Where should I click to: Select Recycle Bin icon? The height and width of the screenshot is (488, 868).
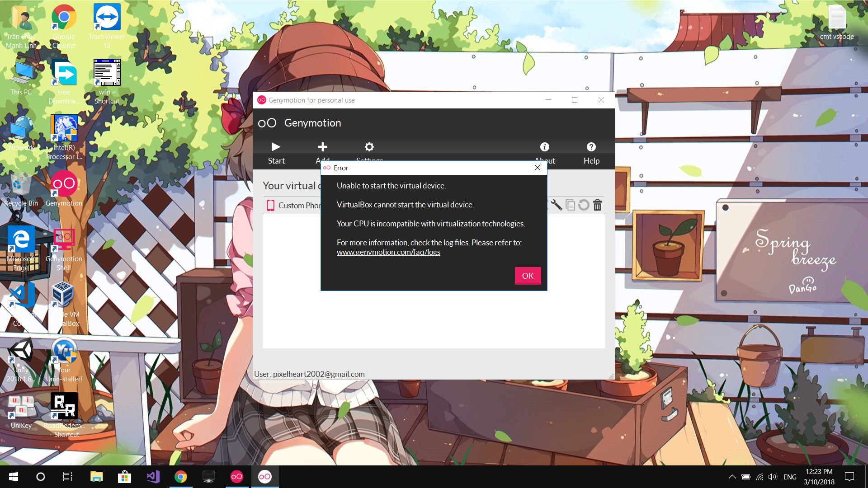pos(21,189)
